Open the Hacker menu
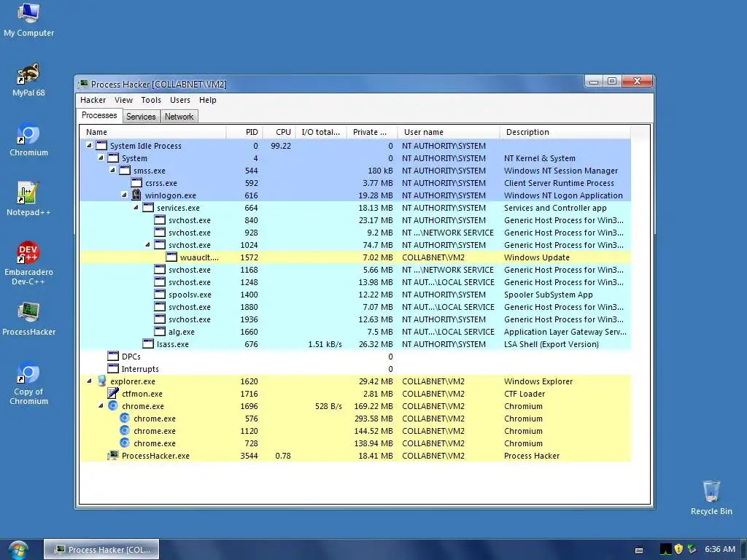747x560 pixels. click(93, 100)
